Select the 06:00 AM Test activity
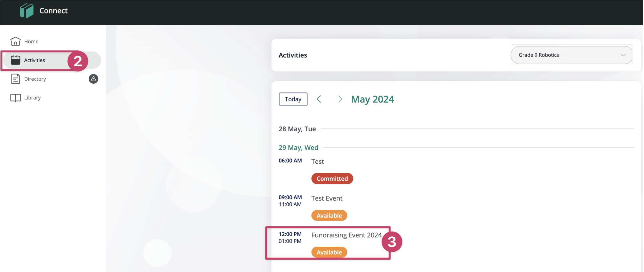 click(x=317, y=162)
